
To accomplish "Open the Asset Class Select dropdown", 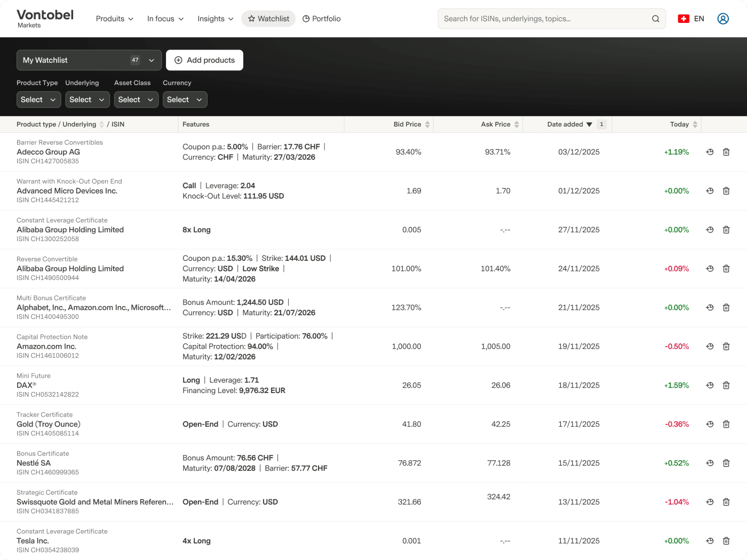I will click(136, 100).
